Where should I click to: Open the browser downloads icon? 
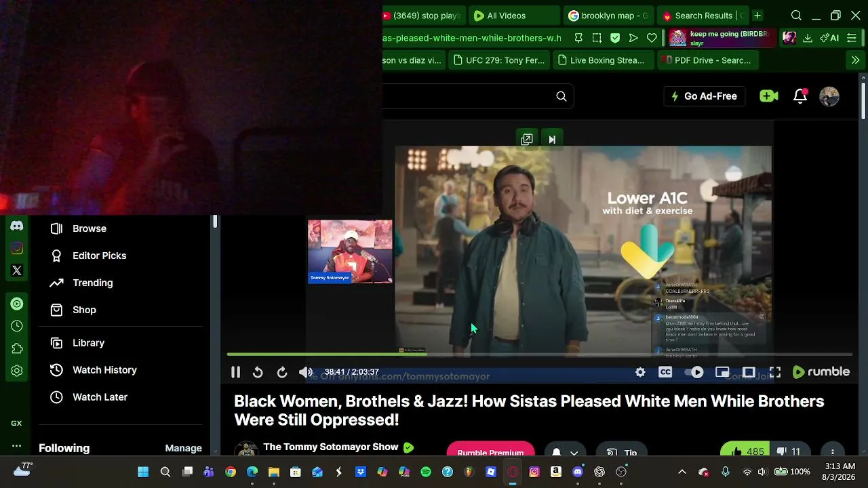click(x=808, y=38)
